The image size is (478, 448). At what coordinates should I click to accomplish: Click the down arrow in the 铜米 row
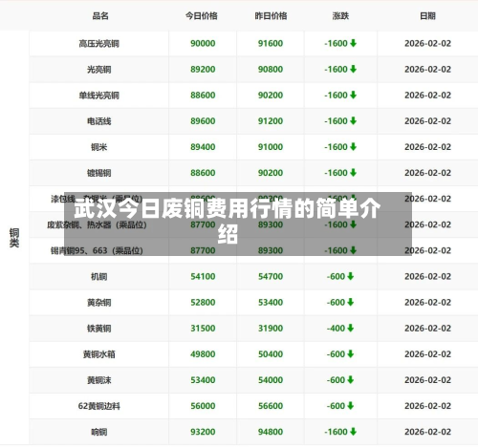(x=353, y=147)
